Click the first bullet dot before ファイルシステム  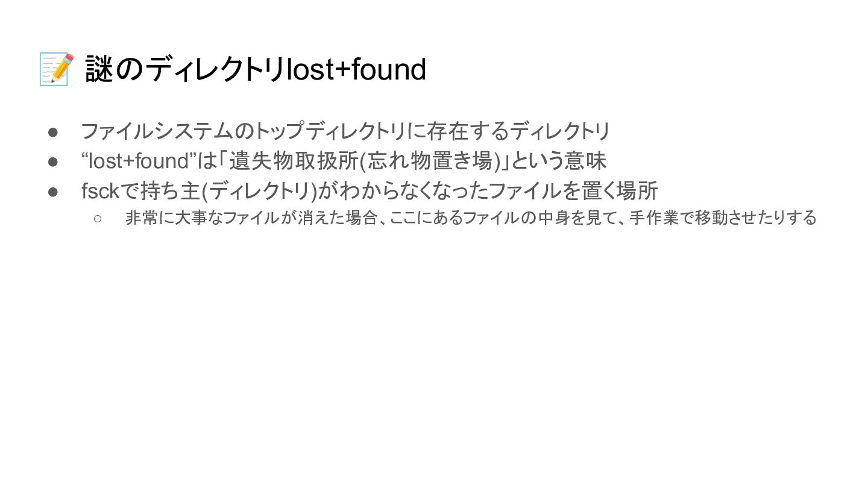coord(52,131)
